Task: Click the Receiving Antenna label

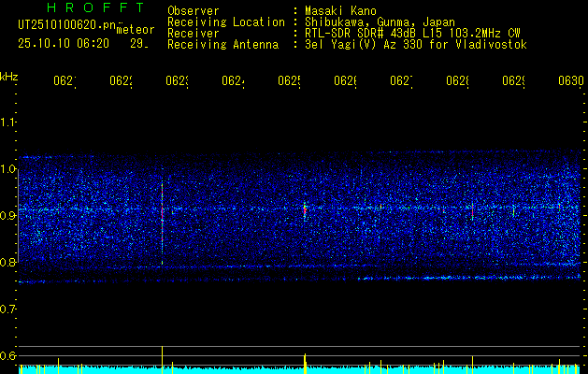Action: pos(222,45)
